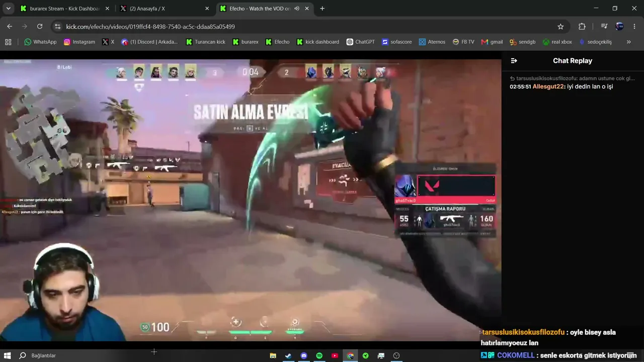Open Discord from the taskbar
Viewport: 644px width, 362px height.
(x=304, y=355)
